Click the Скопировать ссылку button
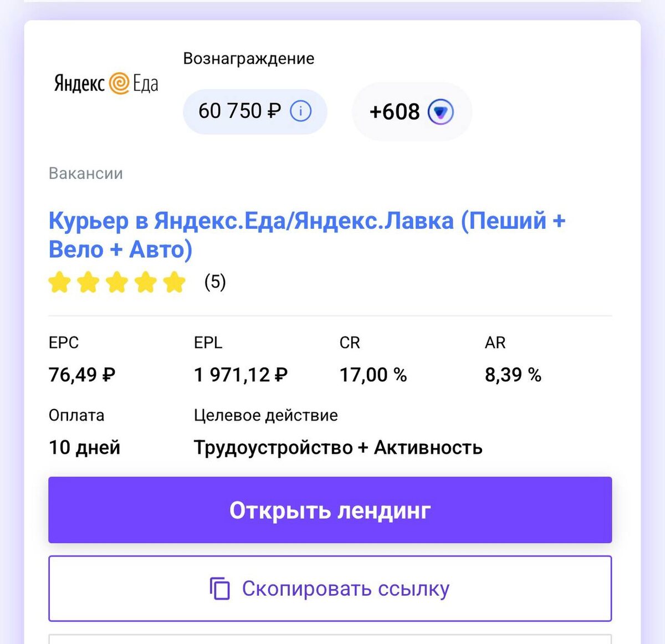 click(x=330, y=589)
